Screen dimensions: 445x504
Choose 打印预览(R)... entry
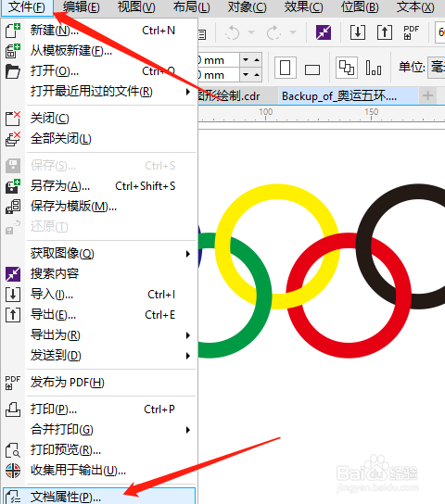pos(100,450)
